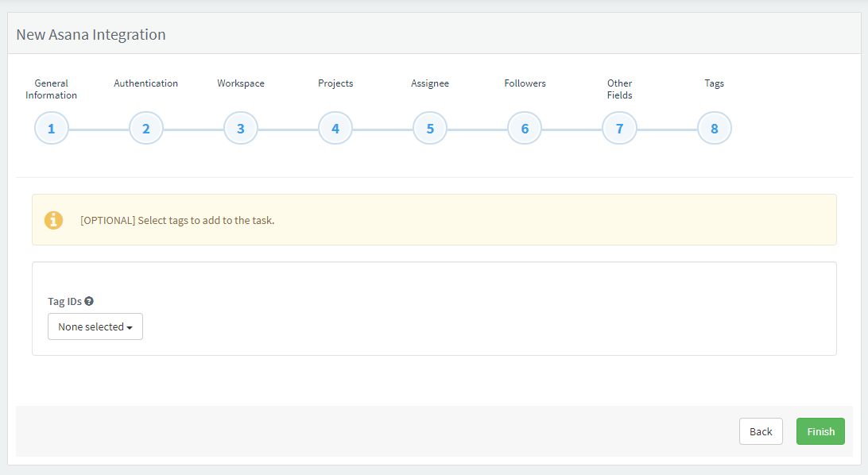Click the Back button
The image size is (868, 475).
pyautogui.click(x=761, y=431)
